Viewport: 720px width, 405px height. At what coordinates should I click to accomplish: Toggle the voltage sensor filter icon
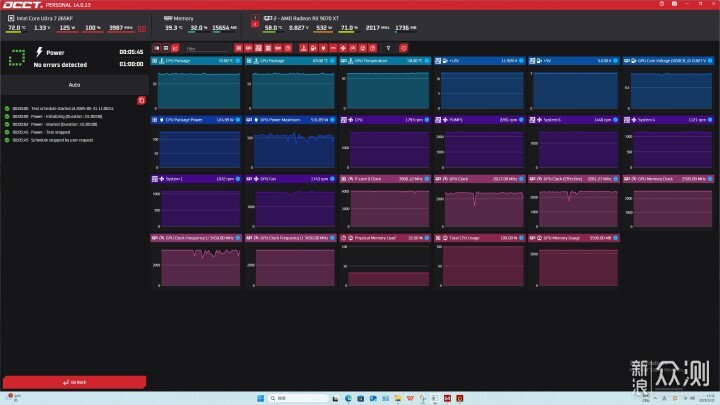pos(314,48)
